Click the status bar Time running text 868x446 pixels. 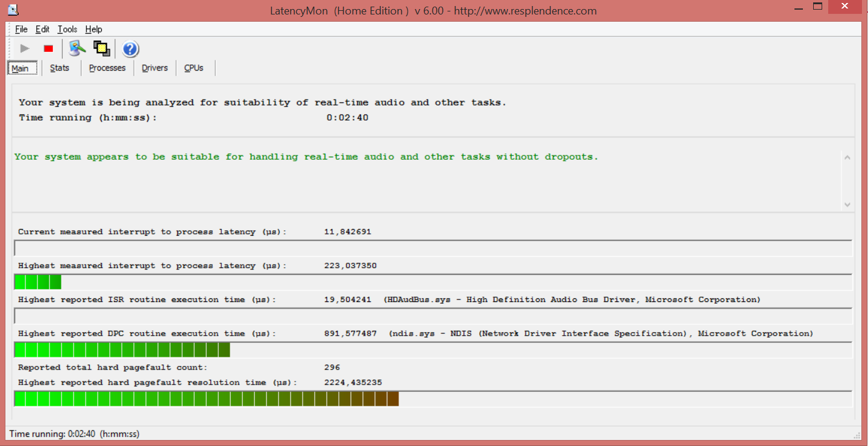[74, 433]
